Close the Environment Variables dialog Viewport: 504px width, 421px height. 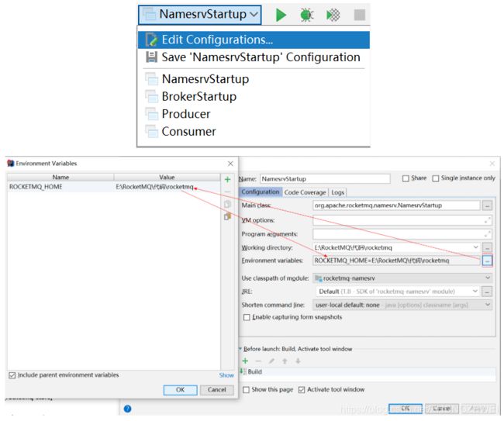(x=230, y=164)
